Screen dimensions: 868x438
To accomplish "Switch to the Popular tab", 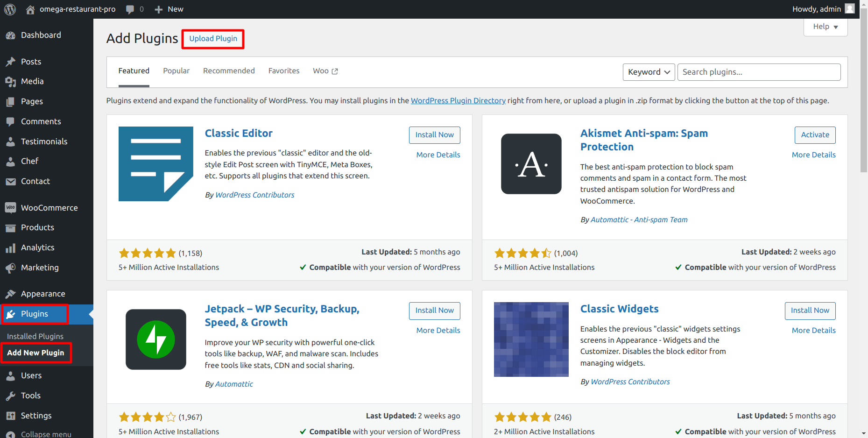I will (x=176, y=71).
